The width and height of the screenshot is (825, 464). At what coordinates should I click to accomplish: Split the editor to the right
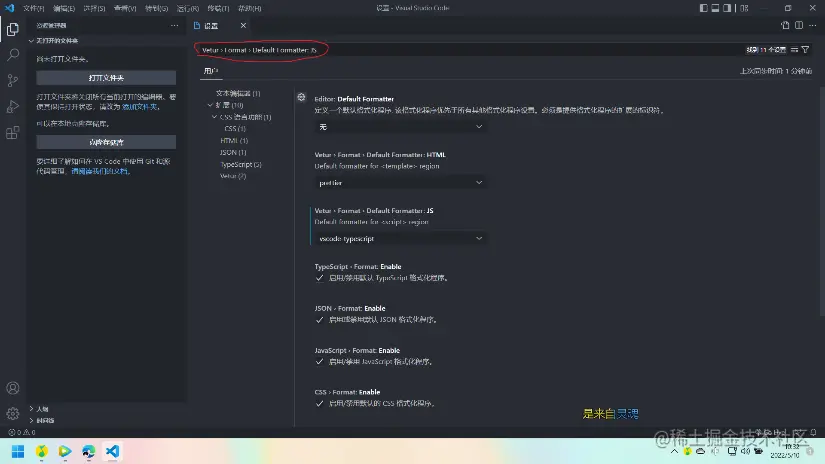pos(799,25)
